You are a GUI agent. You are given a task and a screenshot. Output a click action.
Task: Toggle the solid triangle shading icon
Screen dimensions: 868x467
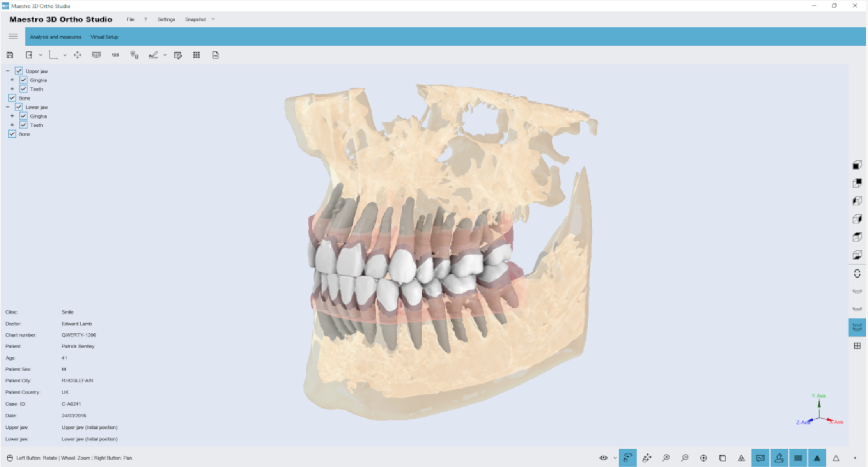(817, 458)
